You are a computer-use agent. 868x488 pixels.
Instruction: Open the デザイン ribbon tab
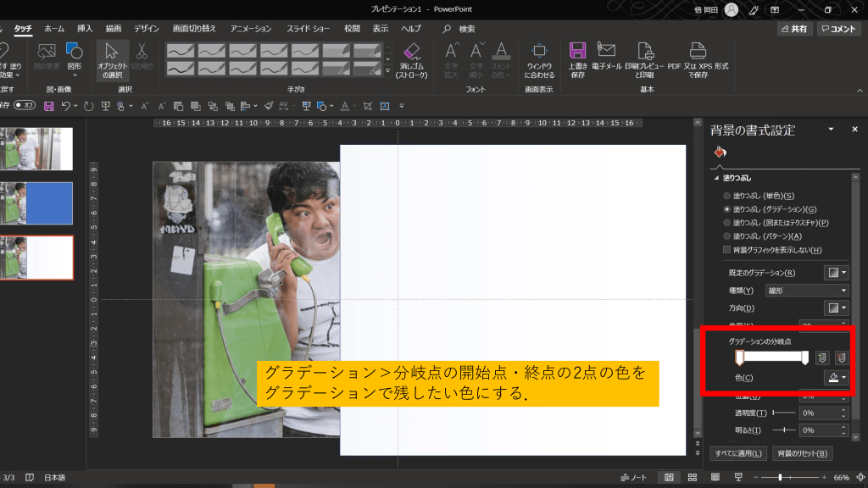(x=146, y=28)
